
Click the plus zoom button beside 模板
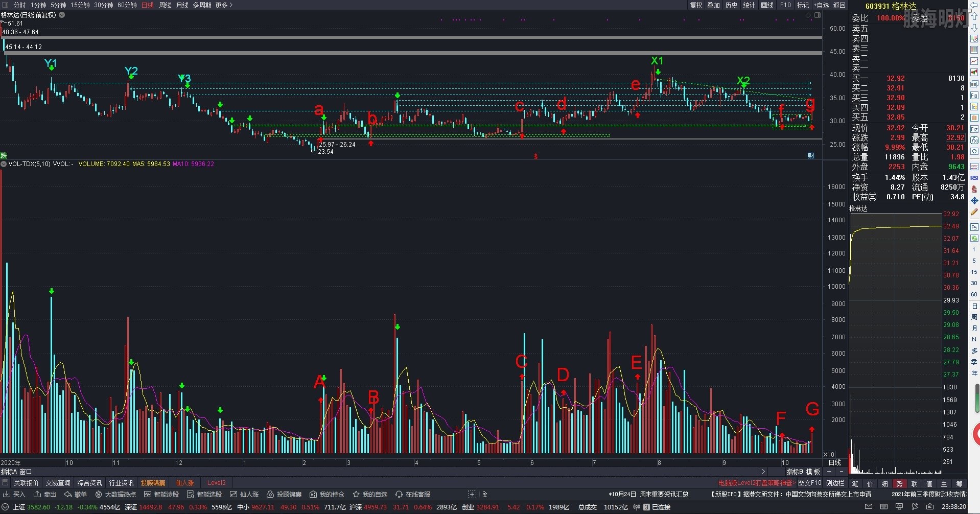coord(829,472)
